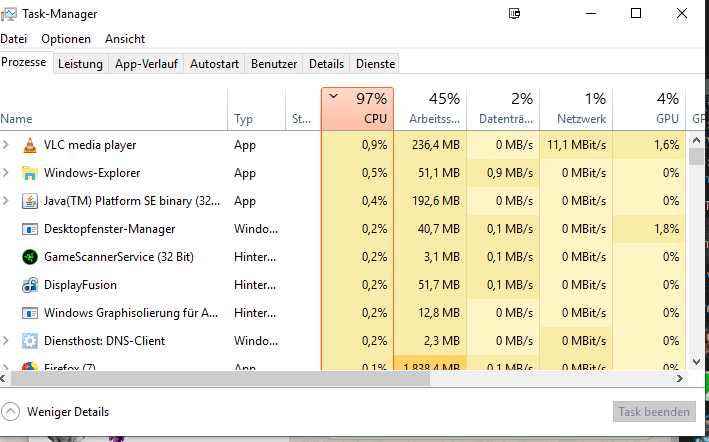Click the DisplayFusion process icon
The image size is (709, 442).
[30, 285]
